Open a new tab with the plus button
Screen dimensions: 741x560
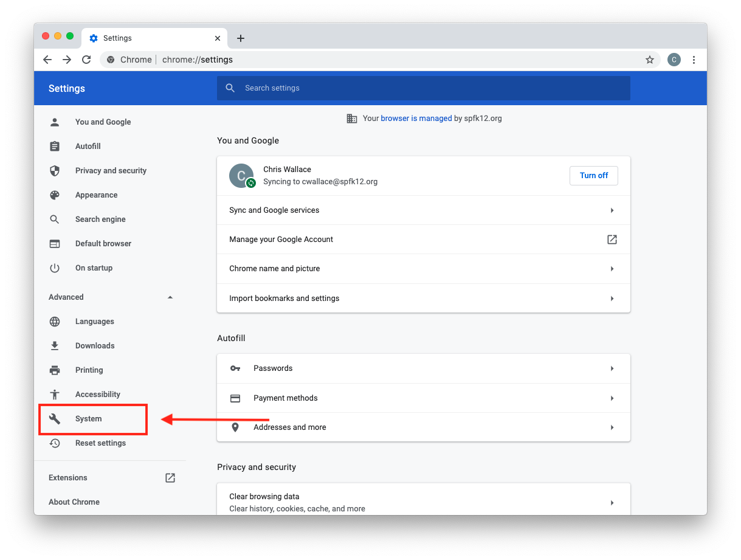click(241, 38)
